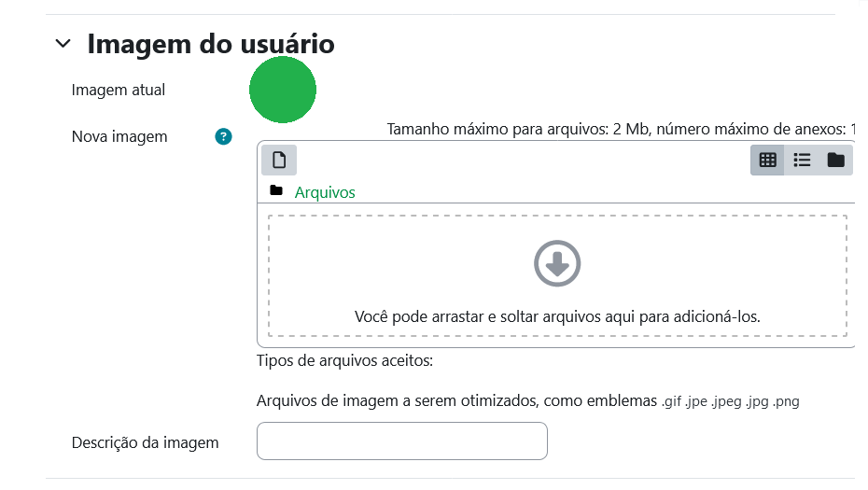Click the Tipos de arquivos aceitos text
The image size is (868, 490).
[345, 360]
